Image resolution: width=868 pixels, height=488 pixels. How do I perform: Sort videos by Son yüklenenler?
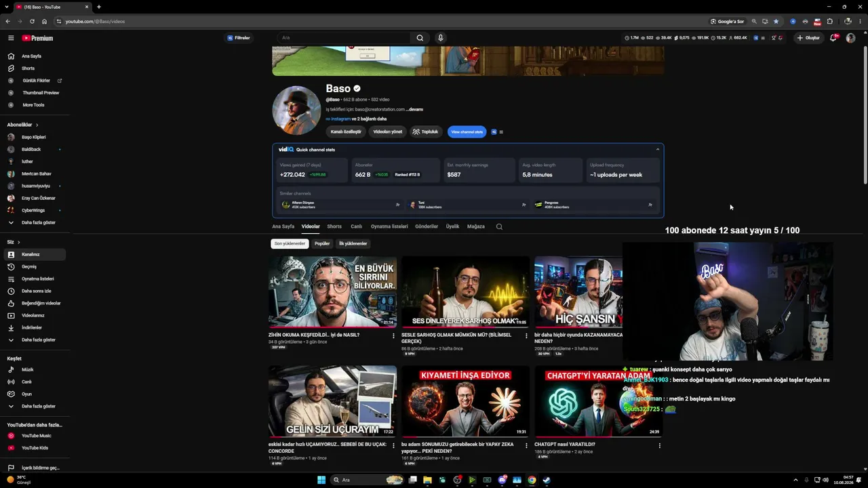[290, 243]
